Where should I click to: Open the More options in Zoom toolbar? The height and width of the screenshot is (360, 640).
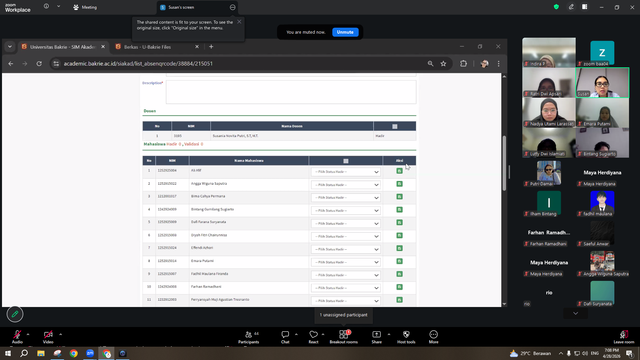pos(433,337)
